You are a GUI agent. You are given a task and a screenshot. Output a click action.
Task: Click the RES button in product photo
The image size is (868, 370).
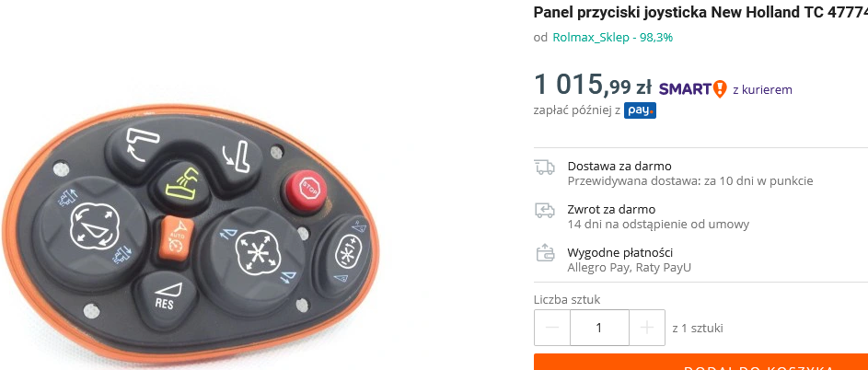pos(166,297)
